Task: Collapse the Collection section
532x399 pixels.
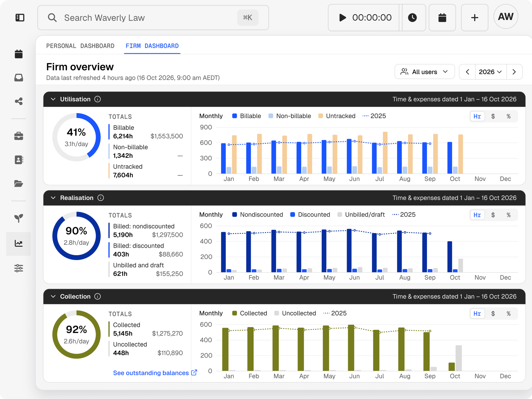Action: click(x=53, y=296)
